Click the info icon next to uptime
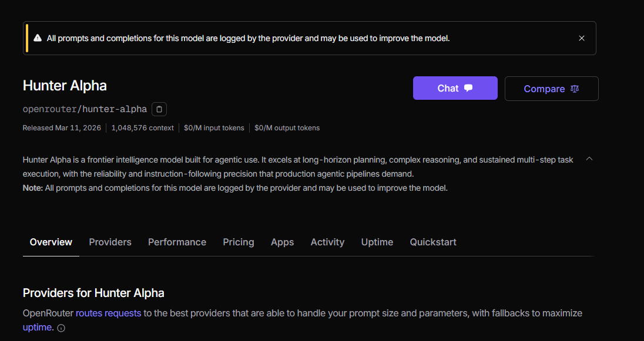The width and height of the screenshot is (644, 341). (x=61, y=328)
